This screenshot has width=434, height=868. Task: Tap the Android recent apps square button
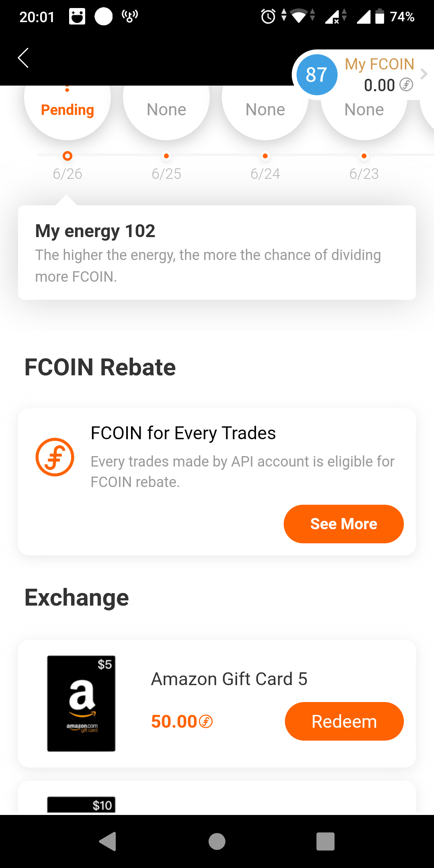point(325,841)
